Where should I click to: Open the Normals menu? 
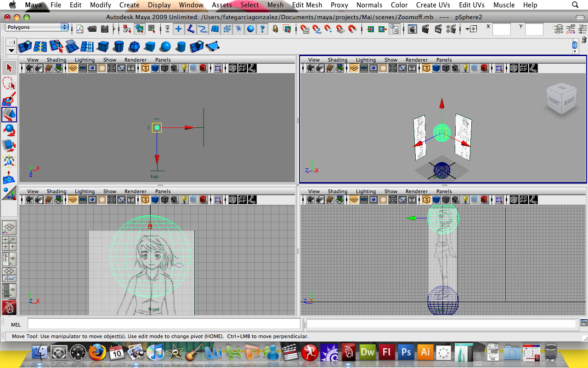pyautogui.click(x=369, y=5)
